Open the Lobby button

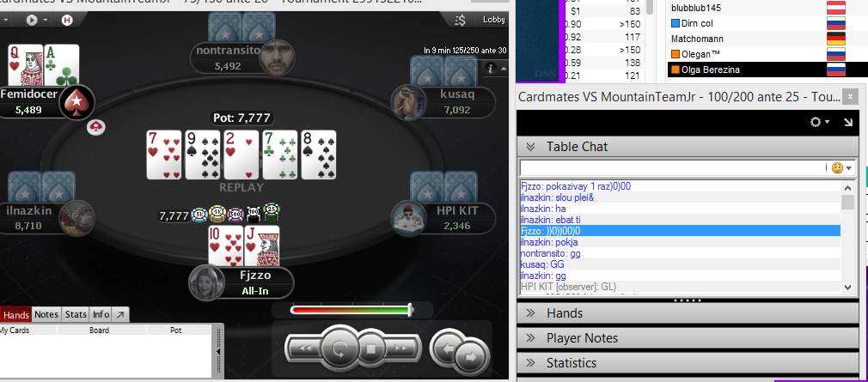point(494,20)
